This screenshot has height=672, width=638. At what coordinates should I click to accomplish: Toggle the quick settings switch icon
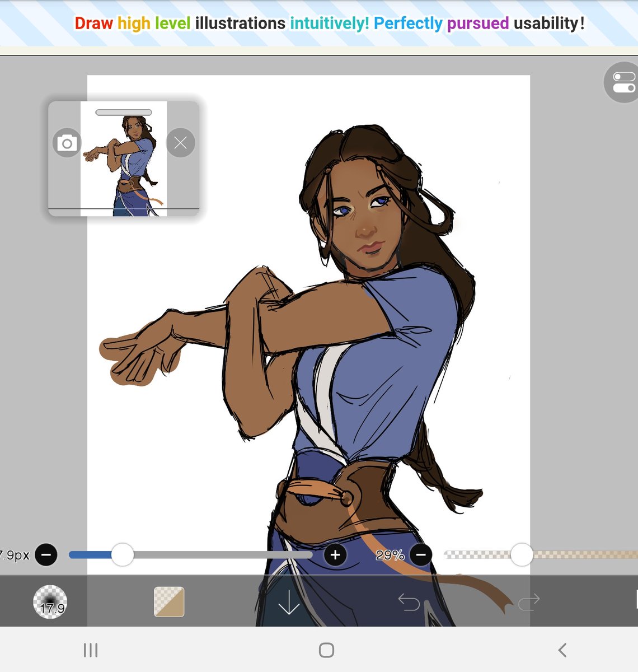(623, 82)
